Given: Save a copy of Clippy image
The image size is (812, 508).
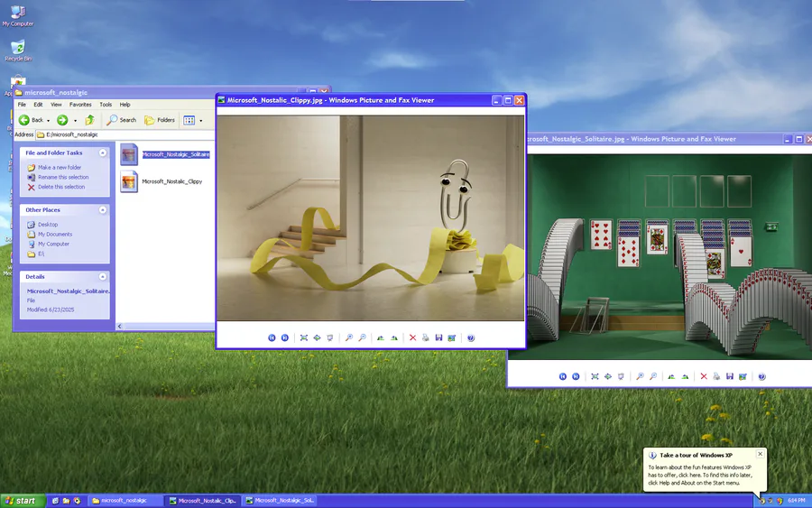Looking at the screenshot, I should pos(438,337).
